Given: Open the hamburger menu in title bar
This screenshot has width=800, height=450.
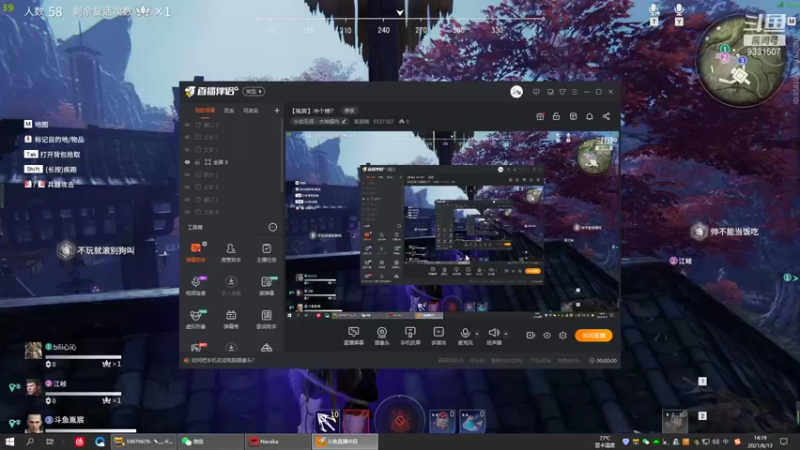Looking at the screenshot, I should pyautogui.click(x=574, y=92).
